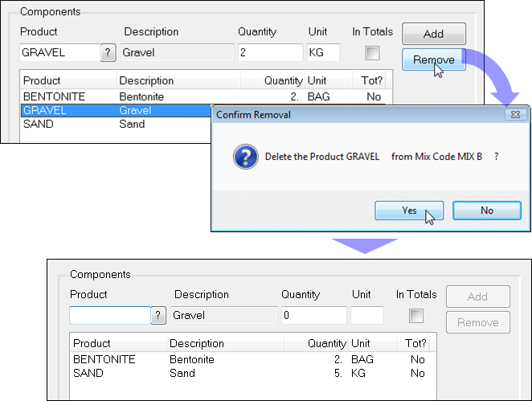Click the Product field containing GRAVEL
The width and height of the screenshot is (532, 401).
(x=60, y=52)
